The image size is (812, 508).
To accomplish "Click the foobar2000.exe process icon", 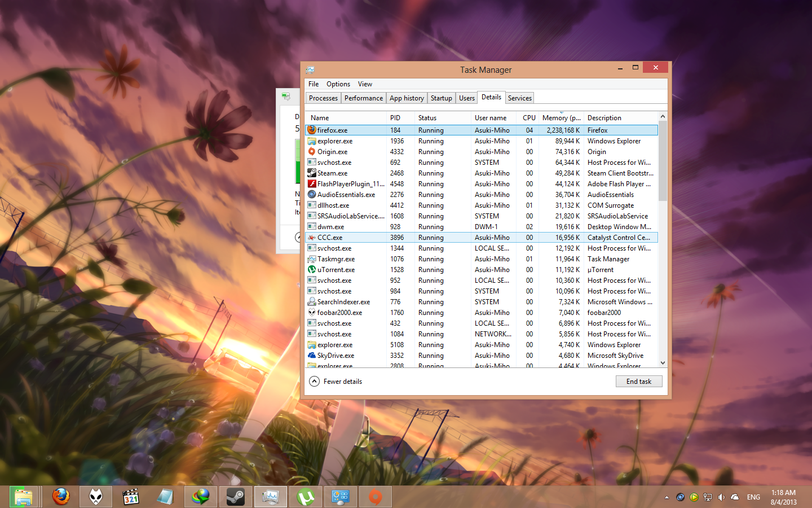I will point(312,312).
